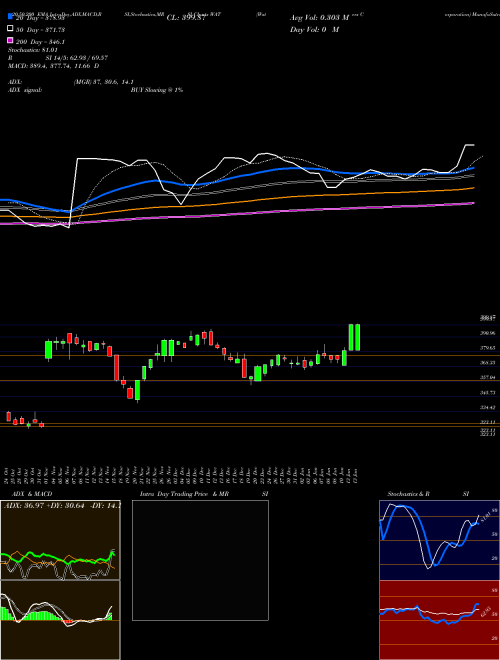
Task: Select the '20 Day - 378.93' legend label
Action: pyautogui.click(x=40, y=18)
